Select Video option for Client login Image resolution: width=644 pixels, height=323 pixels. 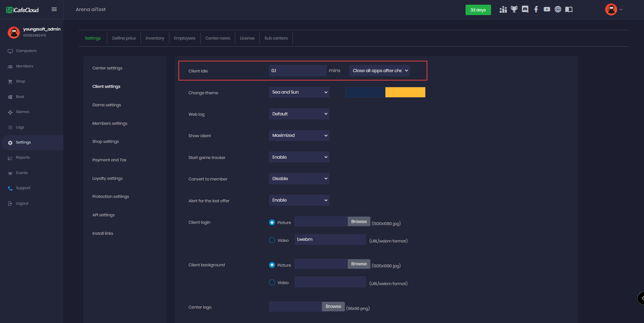pyautogui.click(x=272, y=240)
